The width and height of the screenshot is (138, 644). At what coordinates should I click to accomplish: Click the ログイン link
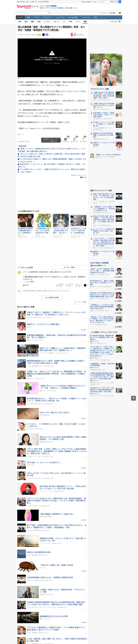(42, 8)
